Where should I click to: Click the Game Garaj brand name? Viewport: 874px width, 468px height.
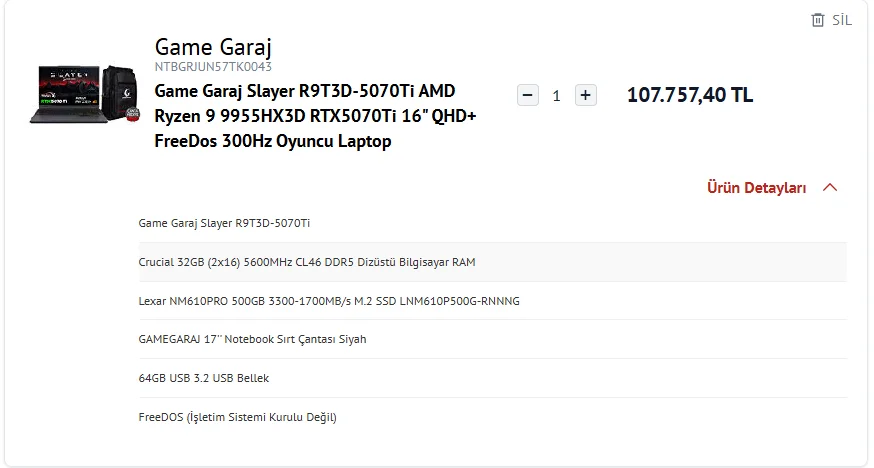click(213, 47)
